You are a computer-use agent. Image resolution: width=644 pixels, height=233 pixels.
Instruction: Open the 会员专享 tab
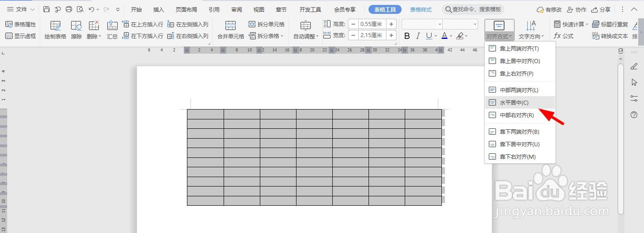click(x=345, y=9)
